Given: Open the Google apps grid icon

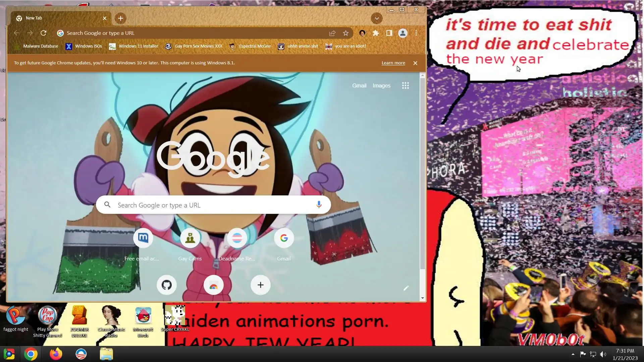Looking at the screenshot, I should click(405, 85).
